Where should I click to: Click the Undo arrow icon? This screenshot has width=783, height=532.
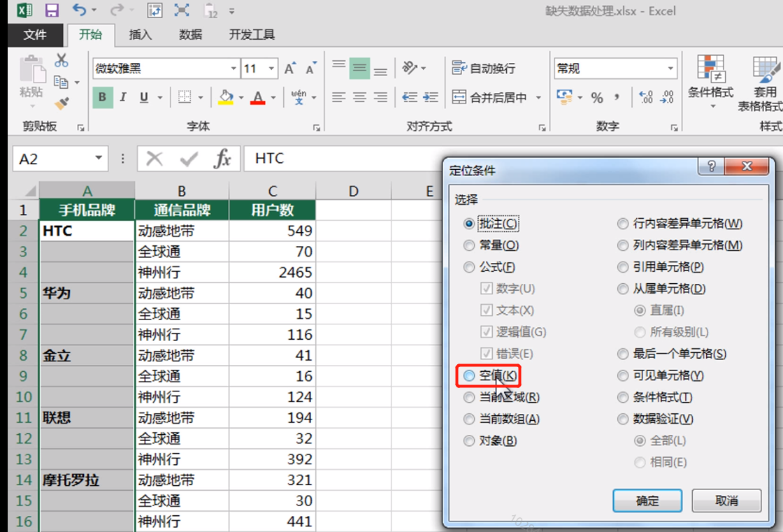pos(79,10)
